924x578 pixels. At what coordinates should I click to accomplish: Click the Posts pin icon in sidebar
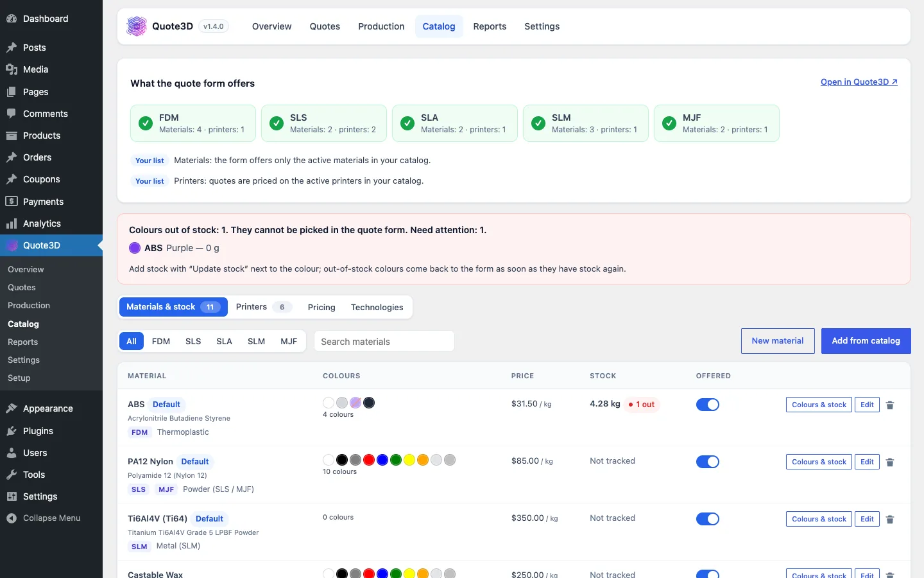(x=12, y=48)
